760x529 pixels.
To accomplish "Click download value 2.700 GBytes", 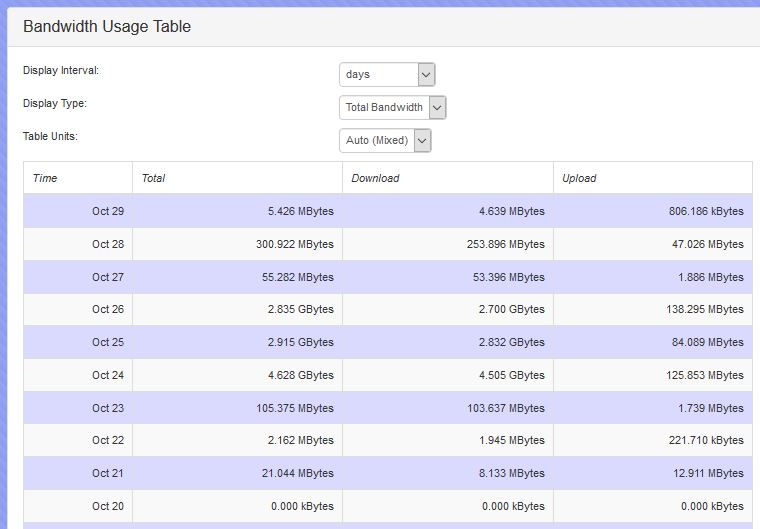I will click(x=512, y=309).
